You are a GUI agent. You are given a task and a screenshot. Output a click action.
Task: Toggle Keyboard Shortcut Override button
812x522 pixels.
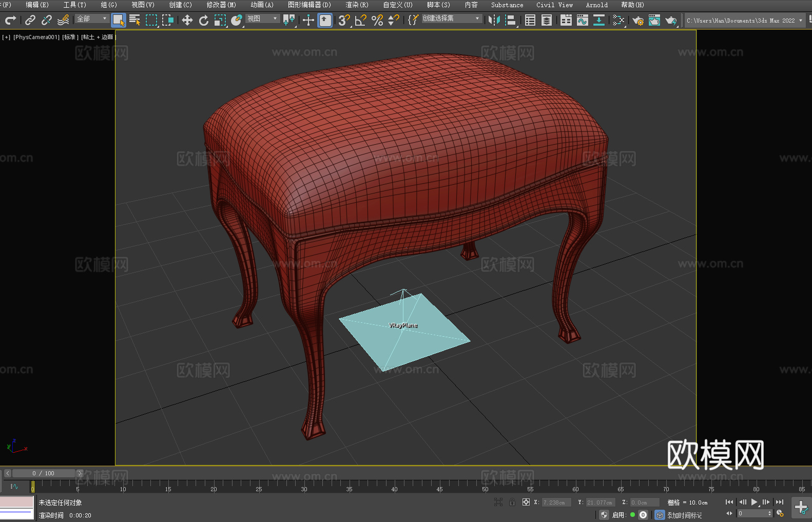[x=325, y=20]
